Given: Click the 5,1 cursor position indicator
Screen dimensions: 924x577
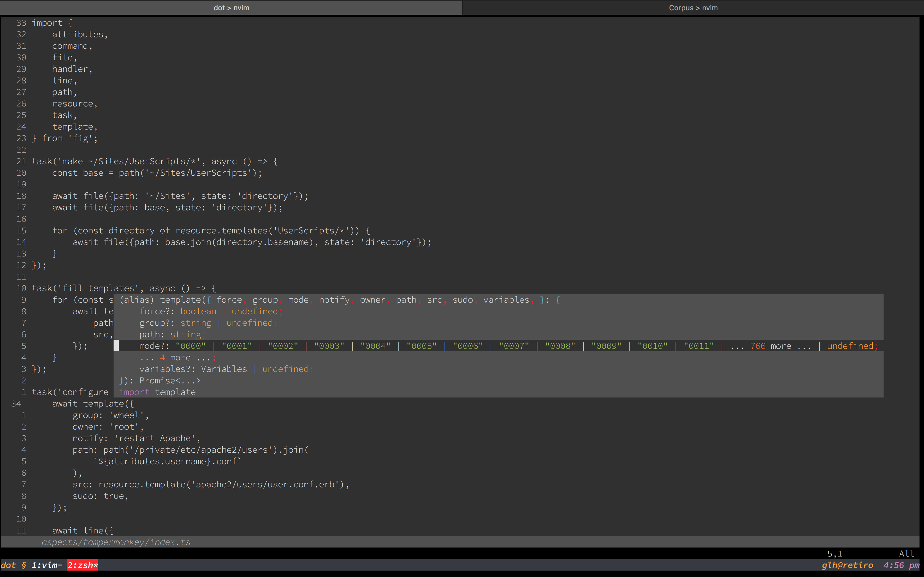Looking at the screenshot, I should [834, 553].
